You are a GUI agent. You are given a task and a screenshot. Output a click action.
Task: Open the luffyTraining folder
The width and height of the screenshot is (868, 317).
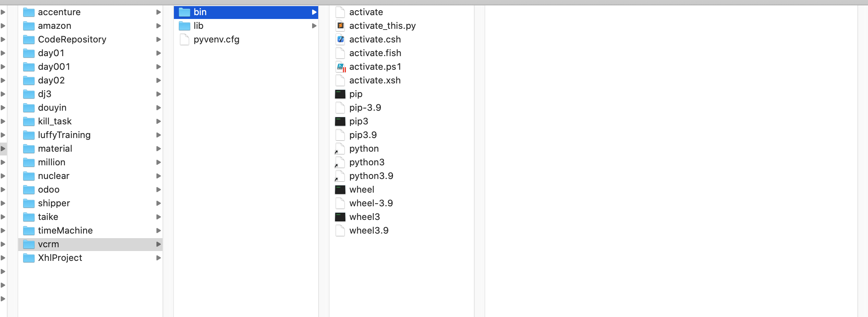[64, 135]
